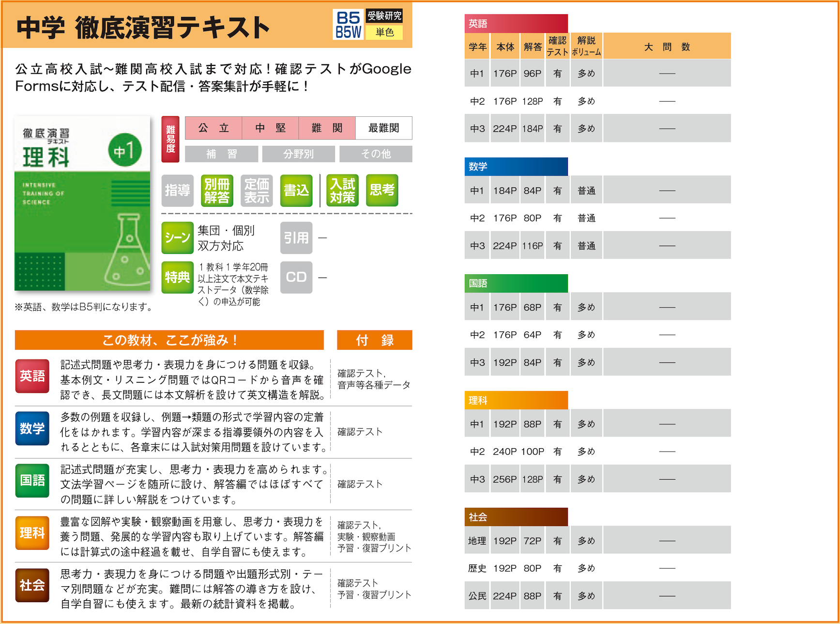Viewport: 840px width, 624px height.
Task: Click the red 英語 subject icon
Action: pos(32,376)
